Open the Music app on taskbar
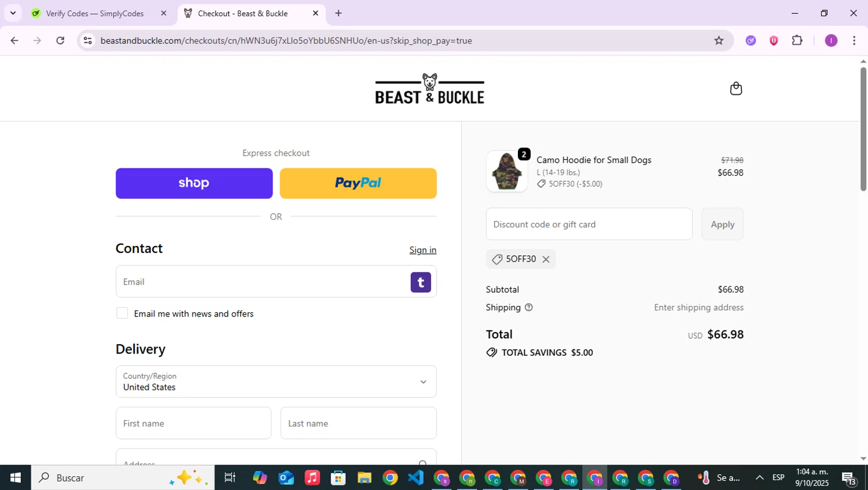The width and height of the screenshot is (868, 490). click(x=312, y=477)
